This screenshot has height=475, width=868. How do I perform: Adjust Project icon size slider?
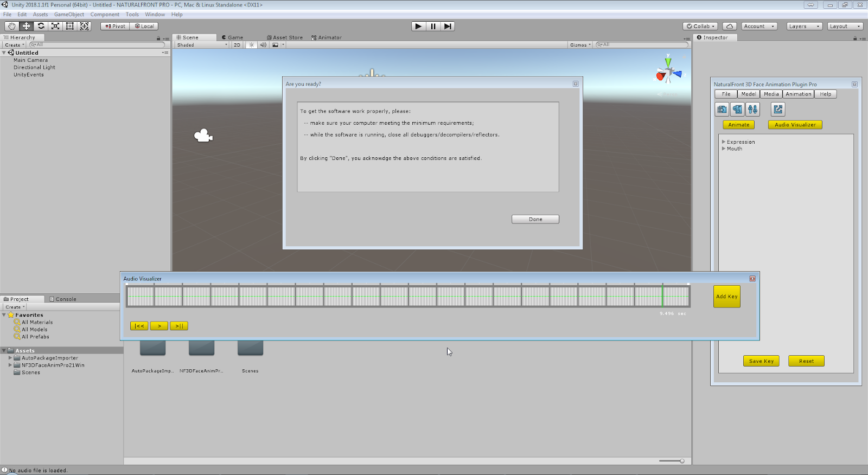pos(672,461)
